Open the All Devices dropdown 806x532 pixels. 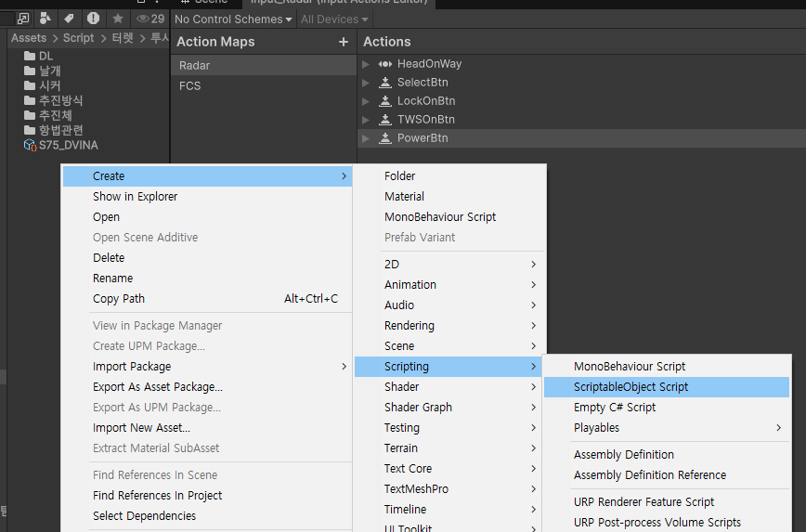[x=334, y=19]
